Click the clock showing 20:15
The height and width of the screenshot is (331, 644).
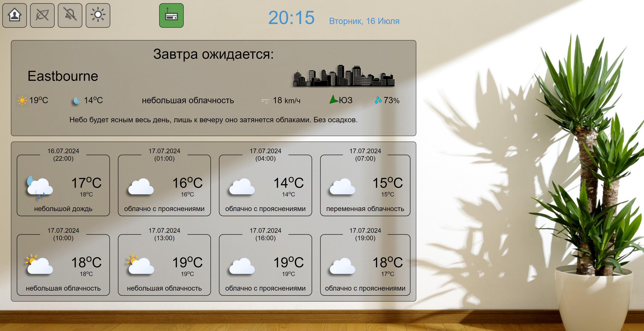pyautogui.click(x=291, y=18)
